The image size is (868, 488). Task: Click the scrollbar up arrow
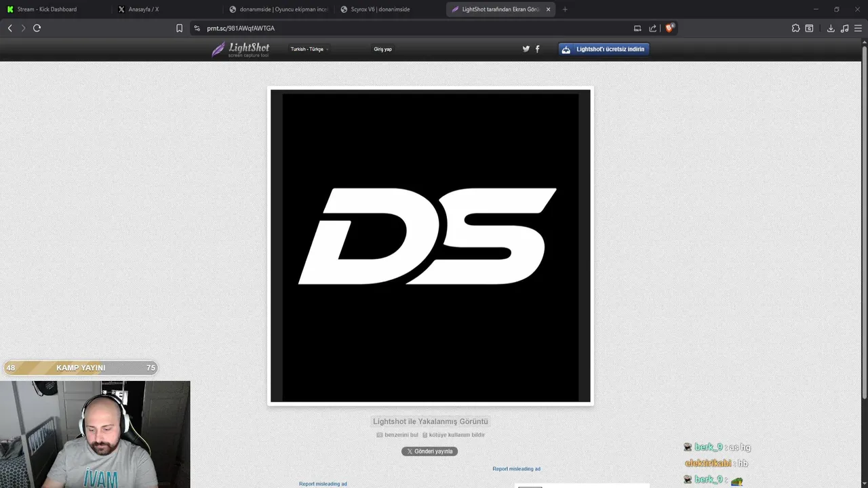(864, 42)
